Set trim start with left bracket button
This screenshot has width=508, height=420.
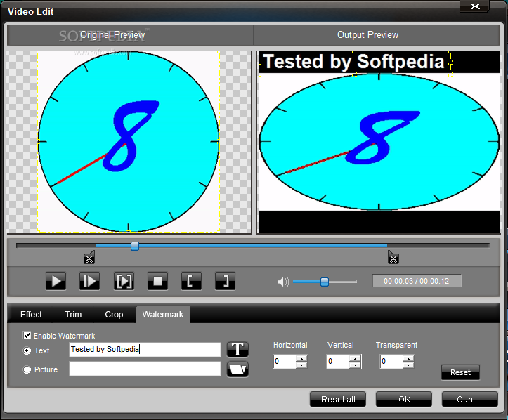[x=191, y=281]
